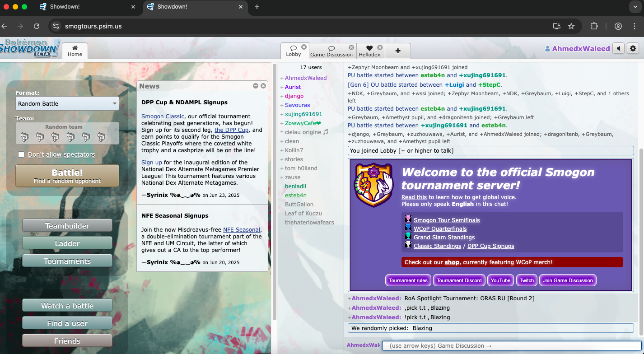Image resolution: width=644 pixels, height=354 pixels.
Task: Add a new room with plus tab
Action: (x=397, y=51)
